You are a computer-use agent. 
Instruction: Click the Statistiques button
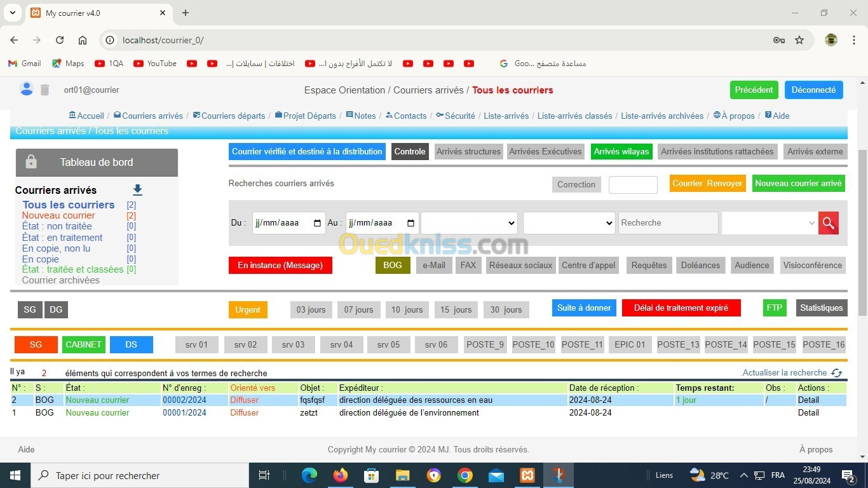[821, 308]
